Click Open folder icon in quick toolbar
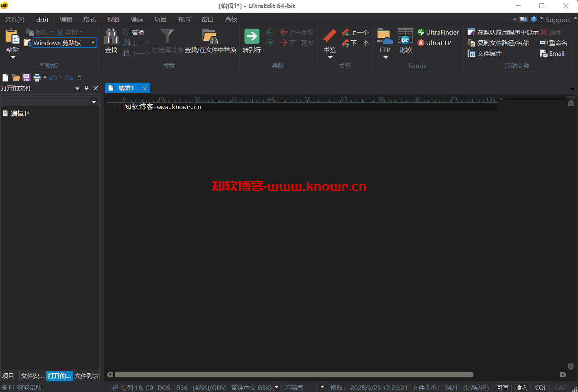This screenshot has height=392, width=578. (16, 77)
